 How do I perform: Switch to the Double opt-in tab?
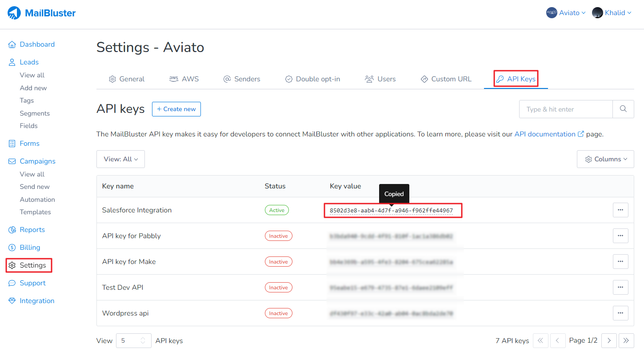[x=312, y=79]
